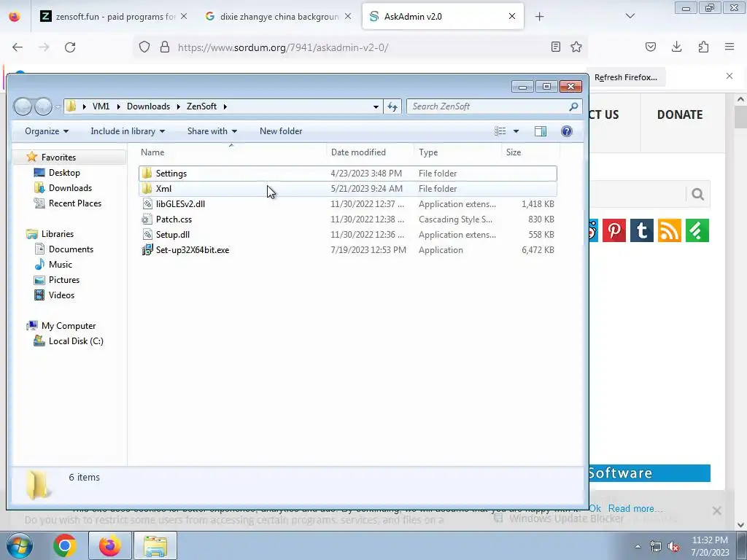Expand breadcrumb arrow after ZenSoft
This screenshot has width=747, height=560.
[x=225, y=106]
